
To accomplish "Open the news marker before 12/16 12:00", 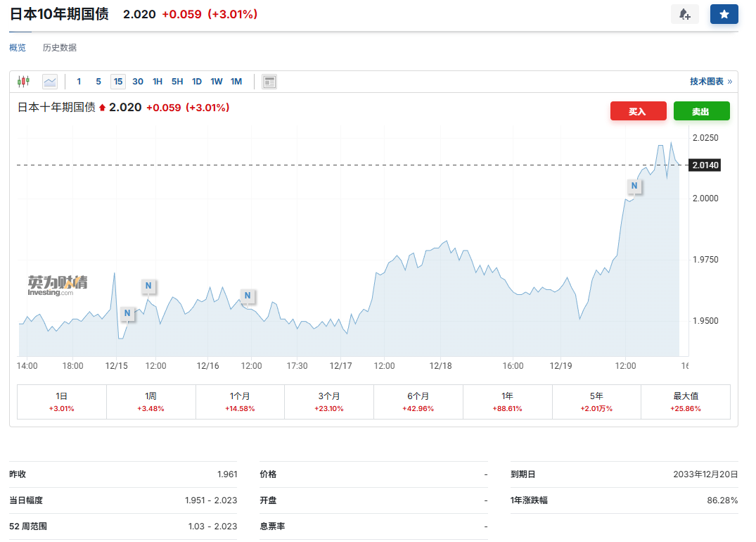I will (247, 295).
